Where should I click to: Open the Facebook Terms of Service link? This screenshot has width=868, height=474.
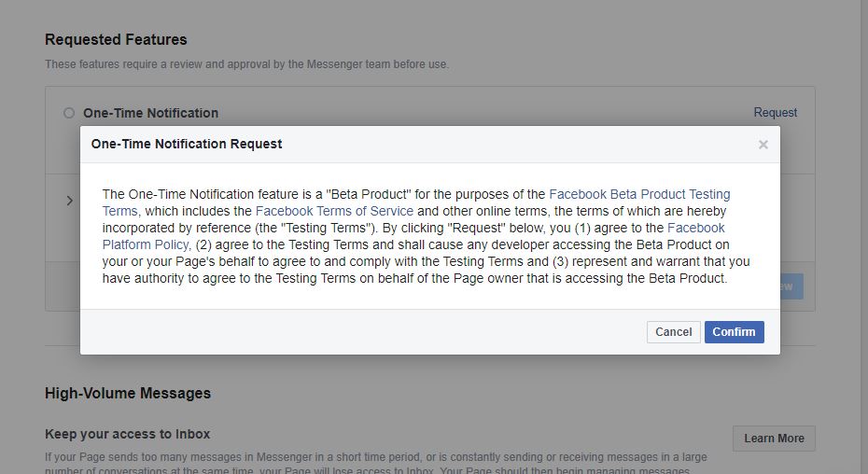point(334,211)
